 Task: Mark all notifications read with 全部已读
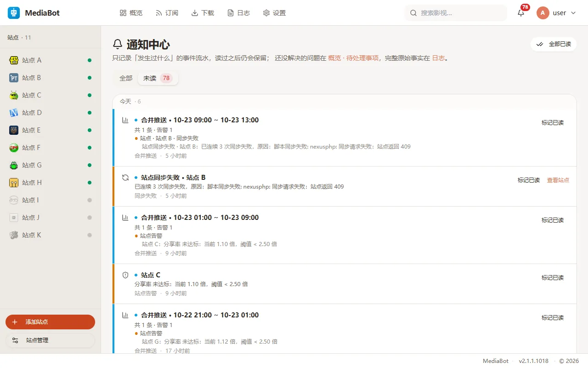[554, 44]
